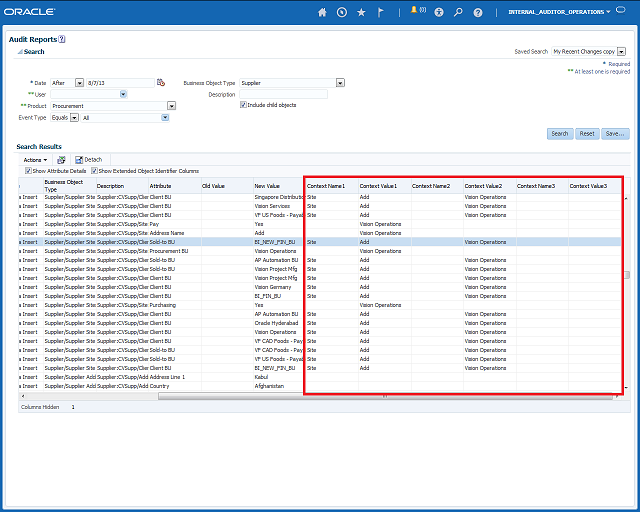This screenshot has width=640, height=512.
Task: Select Address Line 1 attribute cell
Action: [x=175, y=377]
